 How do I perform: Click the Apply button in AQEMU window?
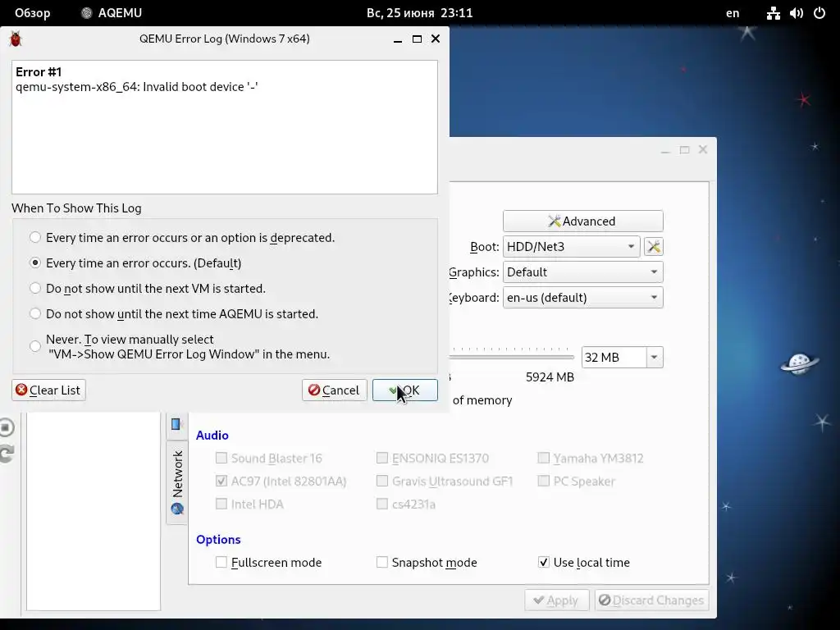click(x=557, y=600)
